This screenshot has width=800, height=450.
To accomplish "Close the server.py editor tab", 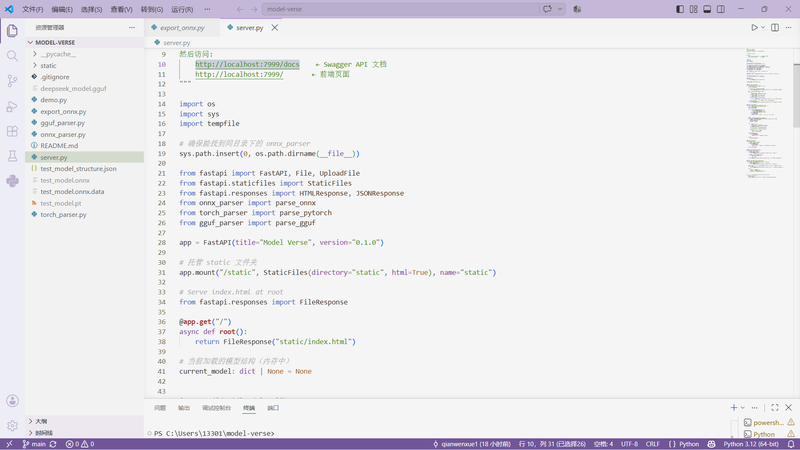I will [x=274, y=28].
